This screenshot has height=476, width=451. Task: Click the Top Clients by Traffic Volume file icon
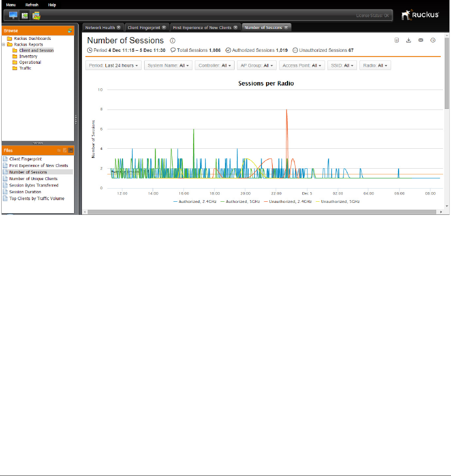5,198
